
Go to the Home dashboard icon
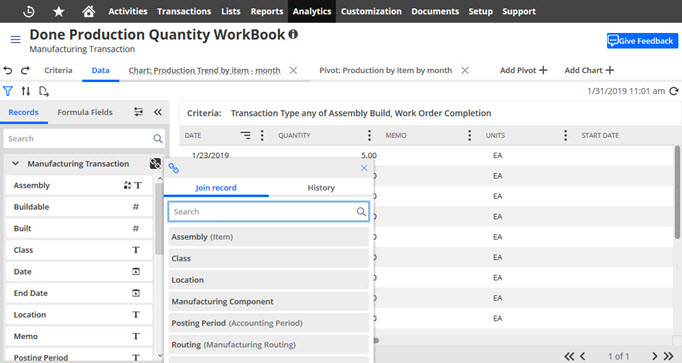(89, 11)
